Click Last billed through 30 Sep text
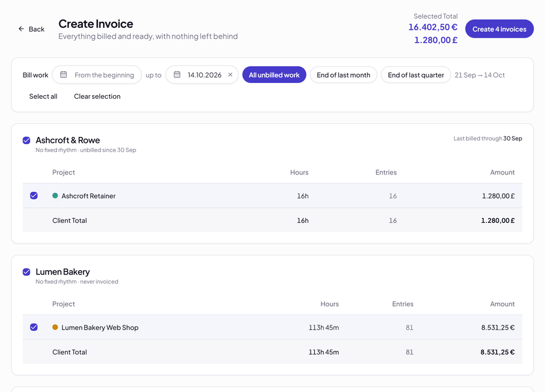 coord(487,138)
